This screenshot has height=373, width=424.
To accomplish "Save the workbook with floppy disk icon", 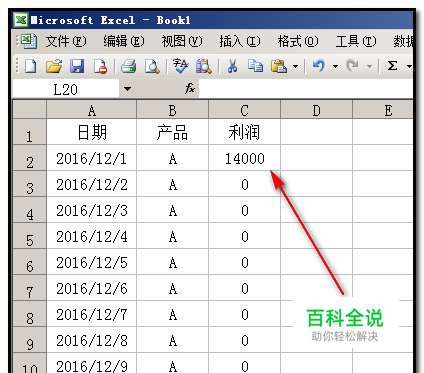I will point(77,66).
